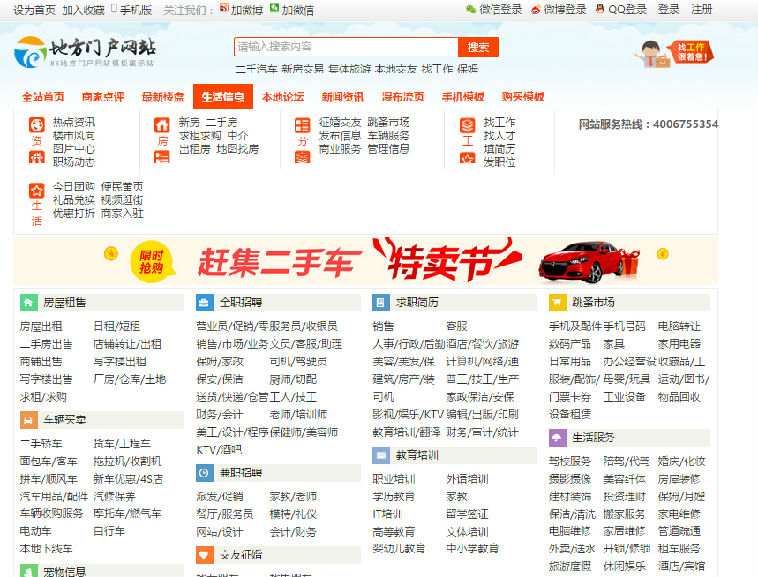Viewport: 758px width, 577px height.
Task: Open the 全站首页 nav tab
Action: pyautogui.click(x=43, y=97)
